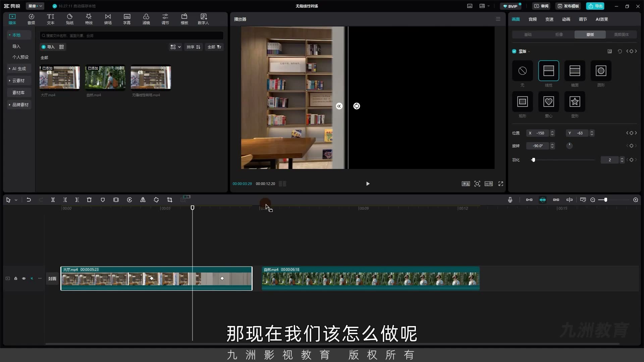Click the Delete clip trash icon
Viewport: 644px width, 362px height.
(x=89, y=200)
